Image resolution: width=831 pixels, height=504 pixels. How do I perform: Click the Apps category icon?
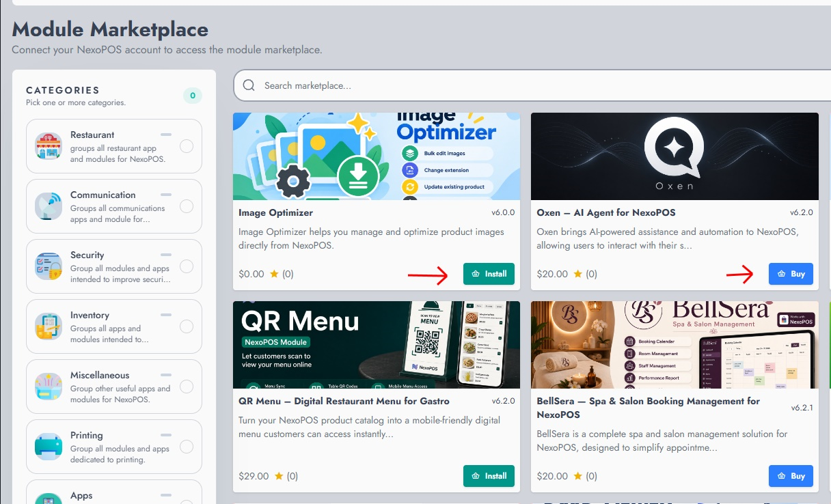point(49,498)
